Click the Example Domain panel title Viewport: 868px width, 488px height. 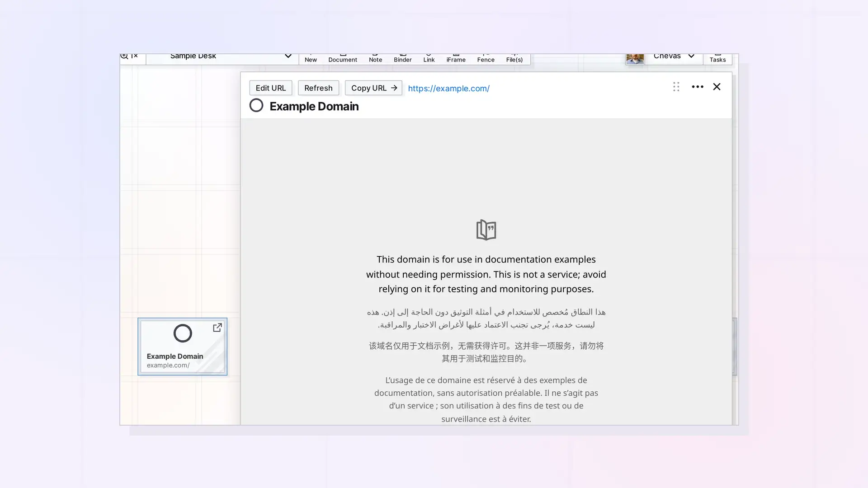pyautogui.click(x=314, y=106)
